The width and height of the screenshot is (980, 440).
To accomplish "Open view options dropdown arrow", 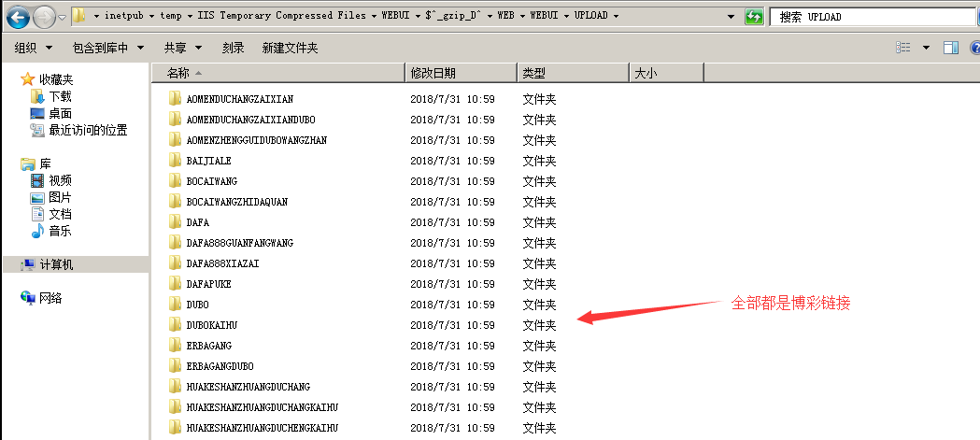I will click(926, 48).
